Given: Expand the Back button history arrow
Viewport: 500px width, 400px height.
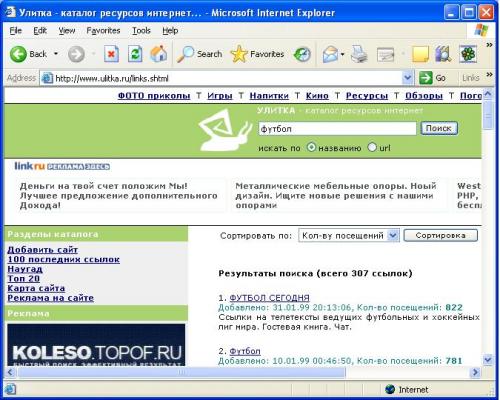Looking at the screenshot, I should point(56,54).
